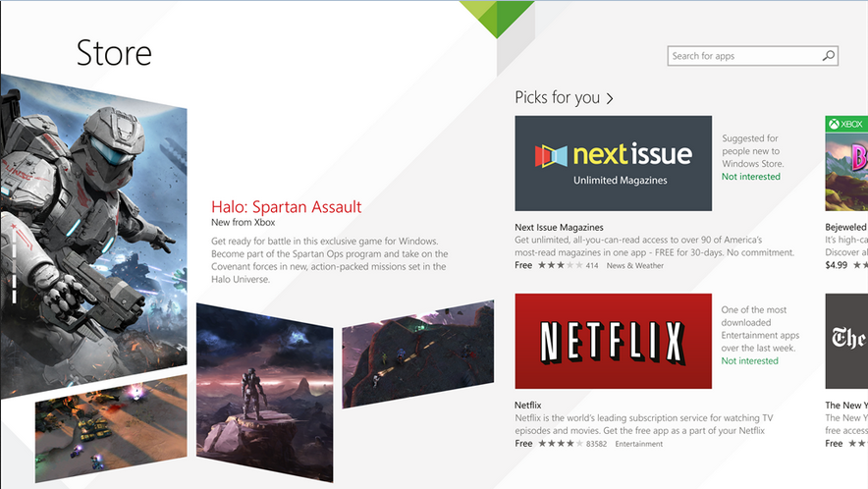This screenshot has width=868, height=489.
Task: Click the star rating for Netflix
Action: pyautogui.click(x=561, y=444)
